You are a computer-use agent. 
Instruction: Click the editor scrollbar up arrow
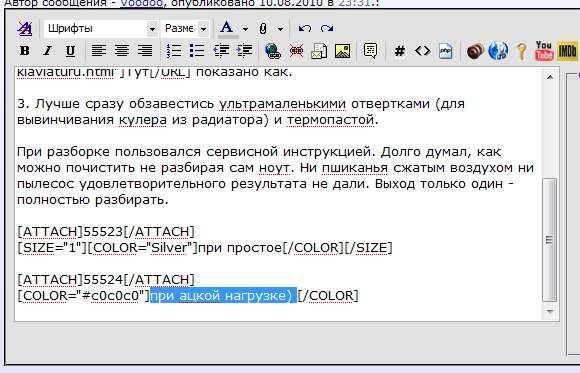pyautogui.click(x=550, y=77)
